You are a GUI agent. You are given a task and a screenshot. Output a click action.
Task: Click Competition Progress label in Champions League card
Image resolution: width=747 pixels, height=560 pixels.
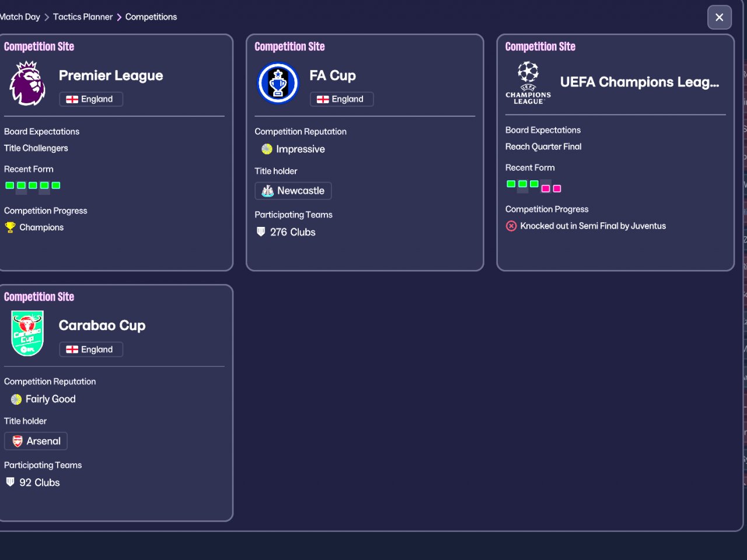[547, 209]
